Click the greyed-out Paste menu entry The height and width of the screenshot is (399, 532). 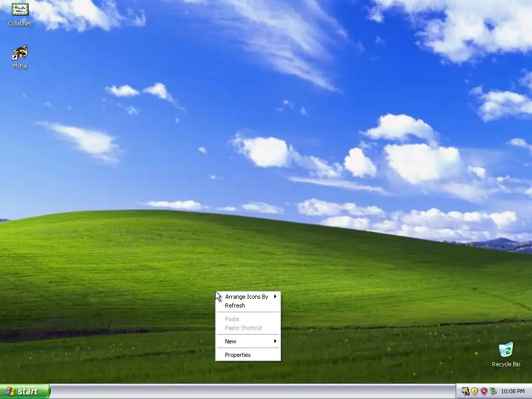coord(248,319)
